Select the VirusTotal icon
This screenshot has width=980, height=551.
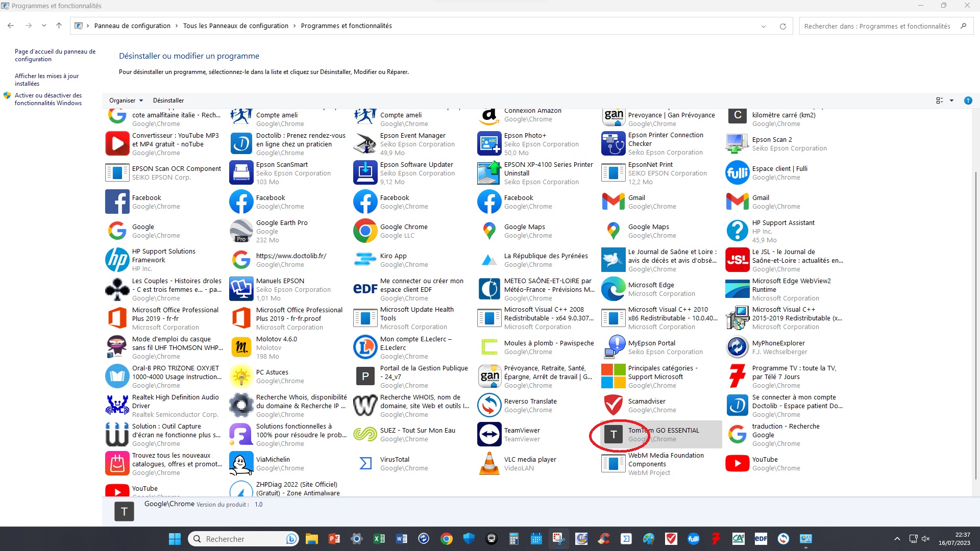pyautogui.click(x=365, y=464)
